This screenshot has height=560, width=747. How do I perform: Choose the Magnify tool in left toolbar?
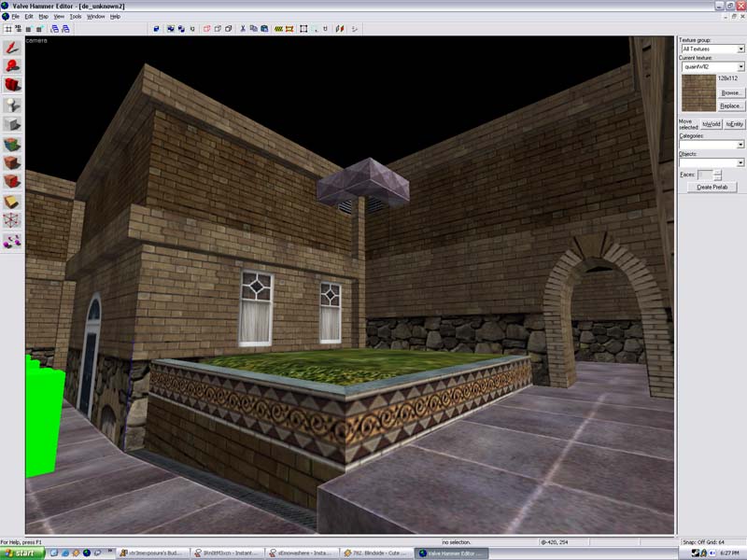coord(12,65)
